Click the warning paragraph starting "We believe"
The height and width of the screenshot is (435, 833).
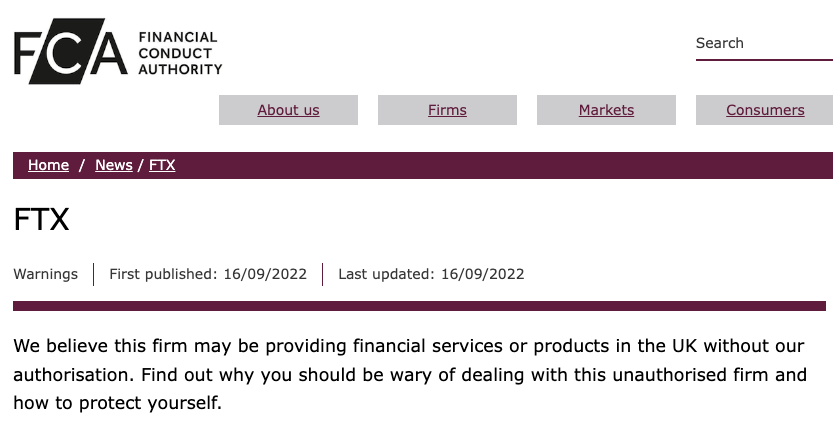(x=410, y=374)
